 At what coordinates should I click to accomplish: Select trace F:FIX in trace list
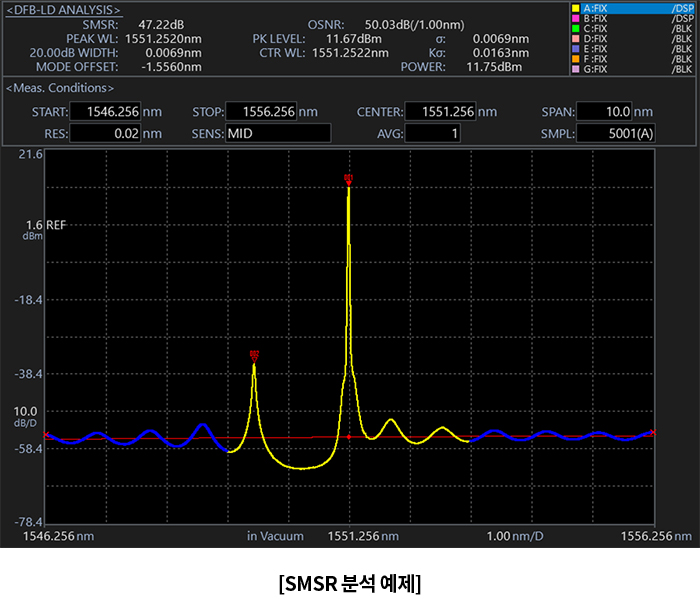[633, 59]
